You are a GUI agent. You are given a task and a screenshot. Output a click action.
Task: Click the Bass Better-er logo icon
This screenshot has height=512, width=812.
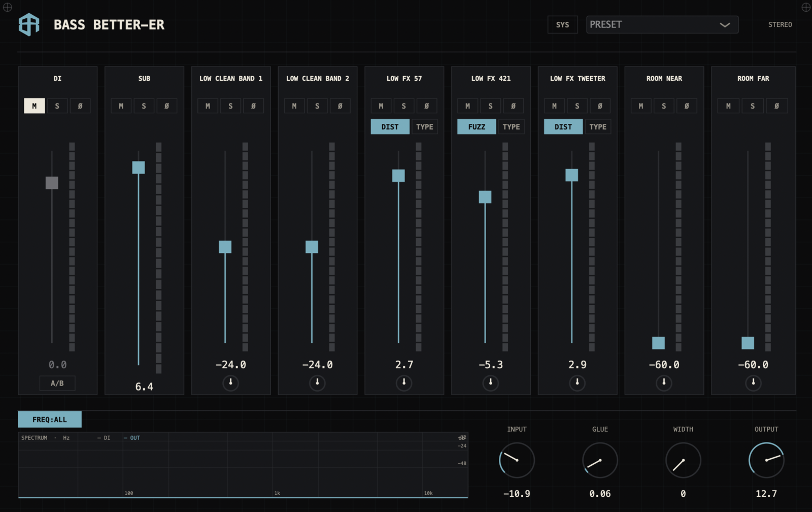click(29, 24)
